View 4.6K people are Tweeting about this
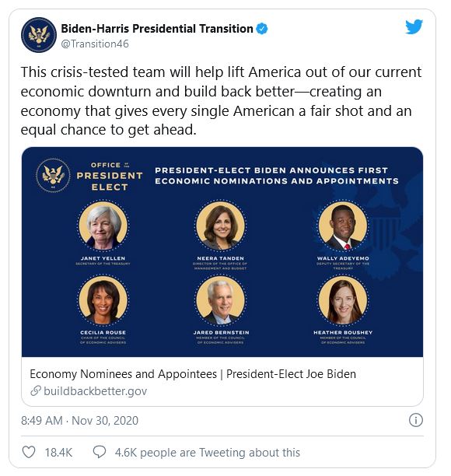Screen dimensions: 451x476 coord(208,453)
